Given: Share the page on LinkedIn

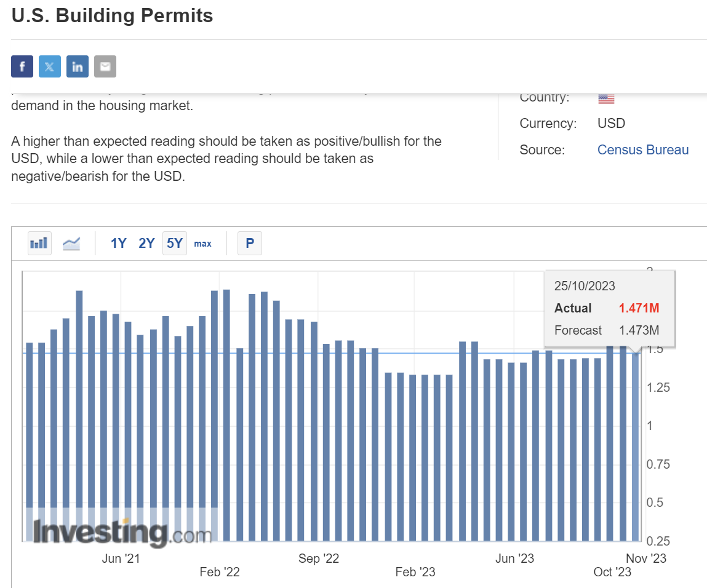Looking at the screenshot, I should pos(78,66).
